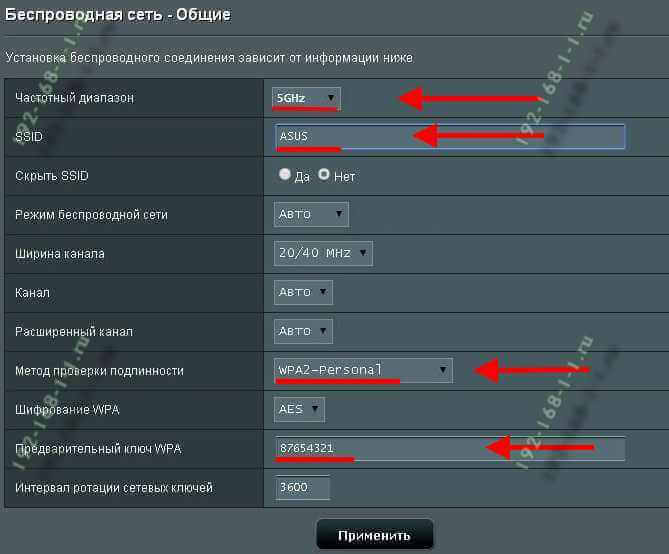Screen dimensions: 669x554
Task: Open the frequency band 5GHz dropdown
Action: coord(306,99)
